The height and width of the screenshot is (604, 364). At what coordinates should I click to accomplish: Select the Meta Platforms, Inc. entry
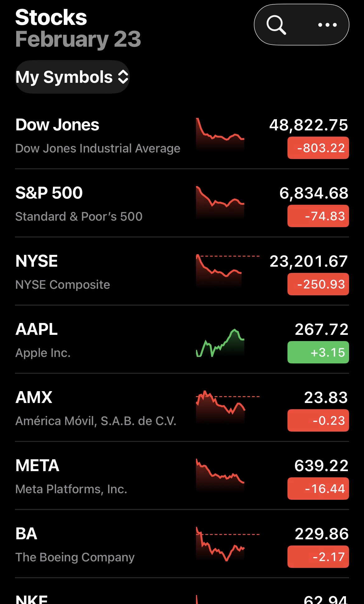point(71,489)
